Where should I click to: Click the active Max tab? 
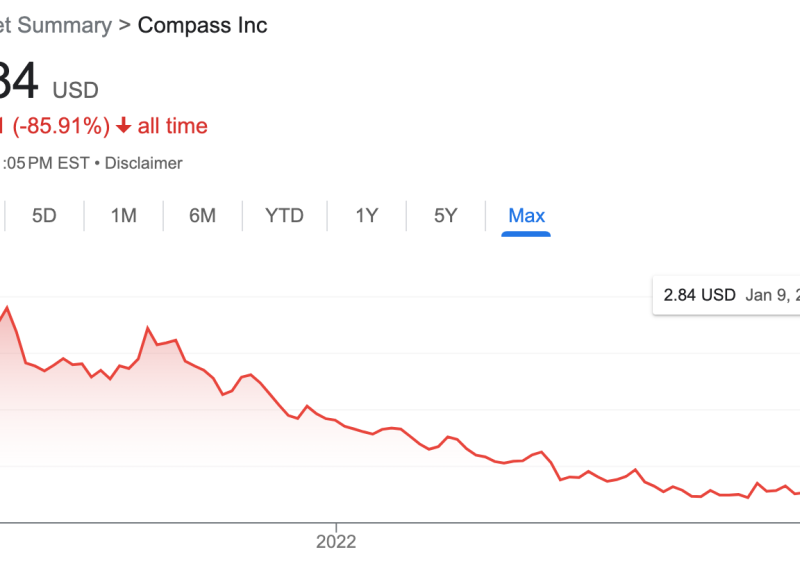526,215
